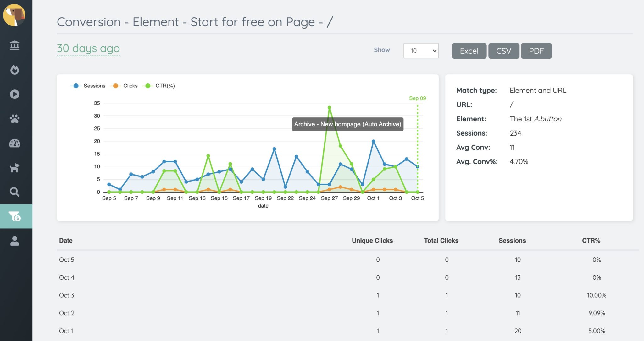Open the bank/institution section in the sidebar
Screen dimensions: 644x341
pyautogui.click(x=15, y=45)
